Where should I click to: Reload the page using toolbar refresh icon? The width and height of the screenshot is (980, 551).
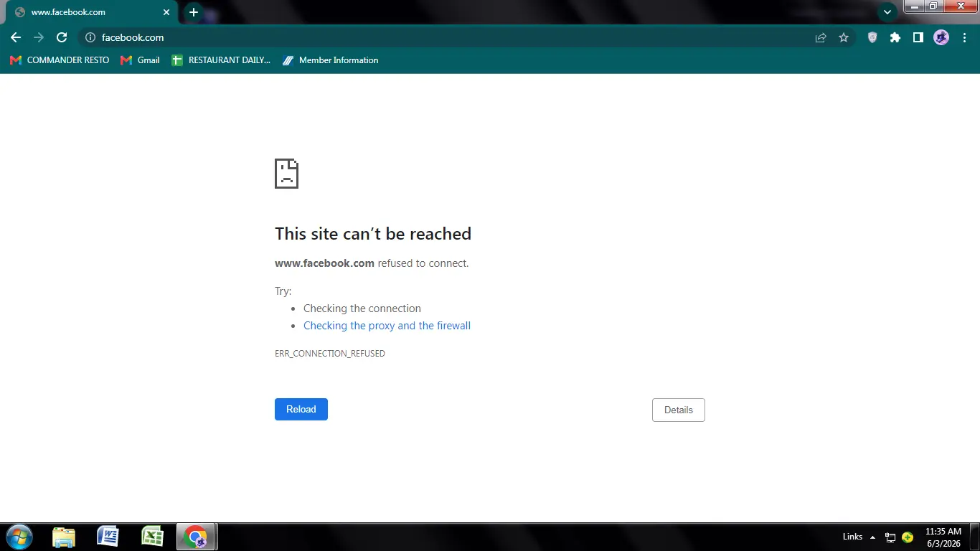click(x=62, y=37)
